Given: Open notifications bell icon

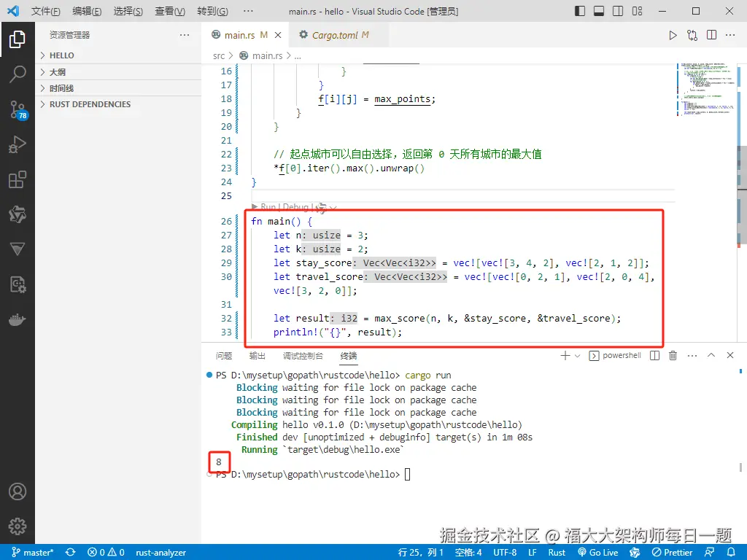Looking at the screenshot, I should point(731,553).
